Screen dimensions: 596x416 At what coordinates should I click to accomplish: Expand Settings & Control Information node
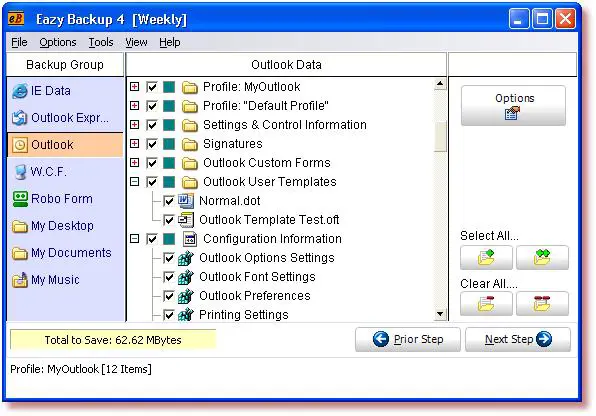135,125
